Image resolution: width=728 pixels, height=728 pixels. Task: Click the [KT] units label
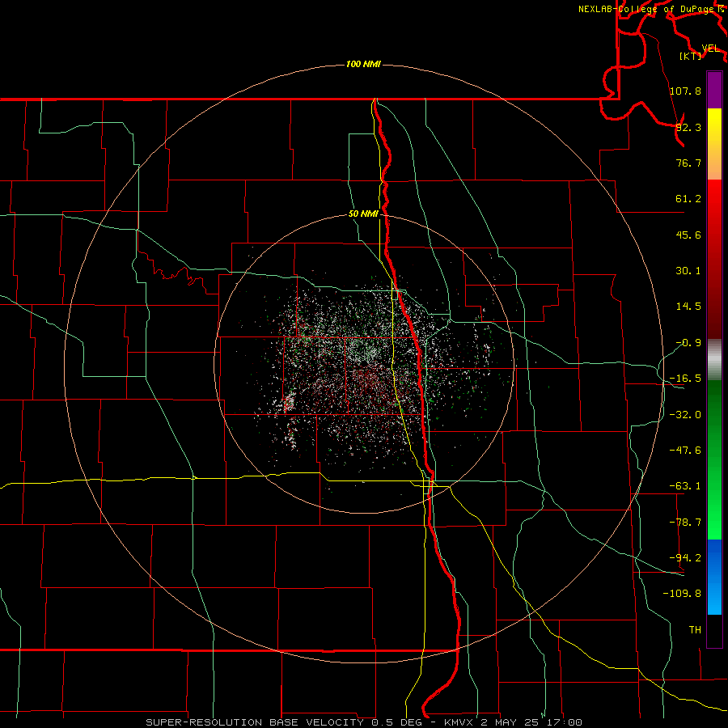(x=691, y=56)
